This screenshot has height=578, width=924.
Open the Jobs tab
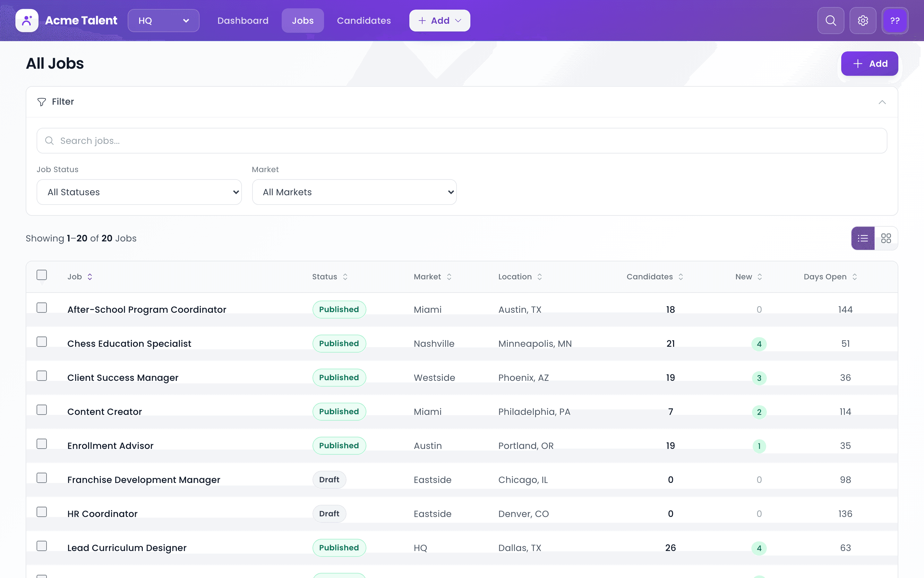click(303, 21)
